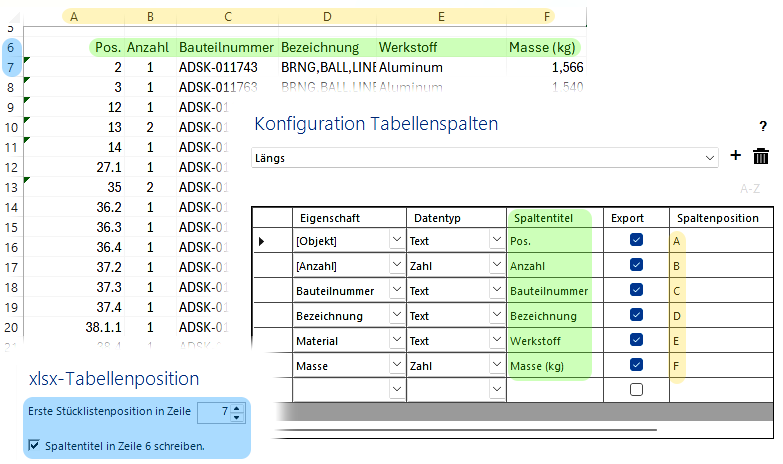This screenshot has height=464, width=783.
Task: Click cell ADSK-011743 in the spreadsheet
Action: click(218, 68)
